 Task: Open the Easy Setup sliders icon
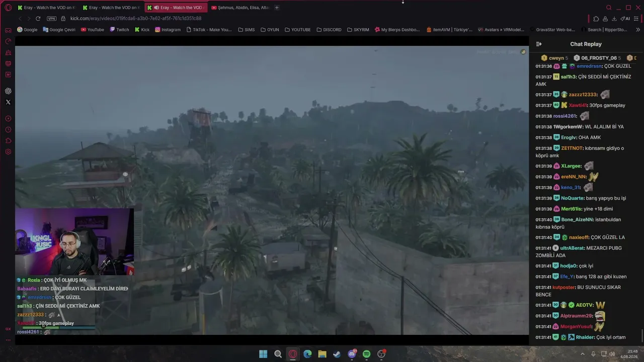click(636, 19)
